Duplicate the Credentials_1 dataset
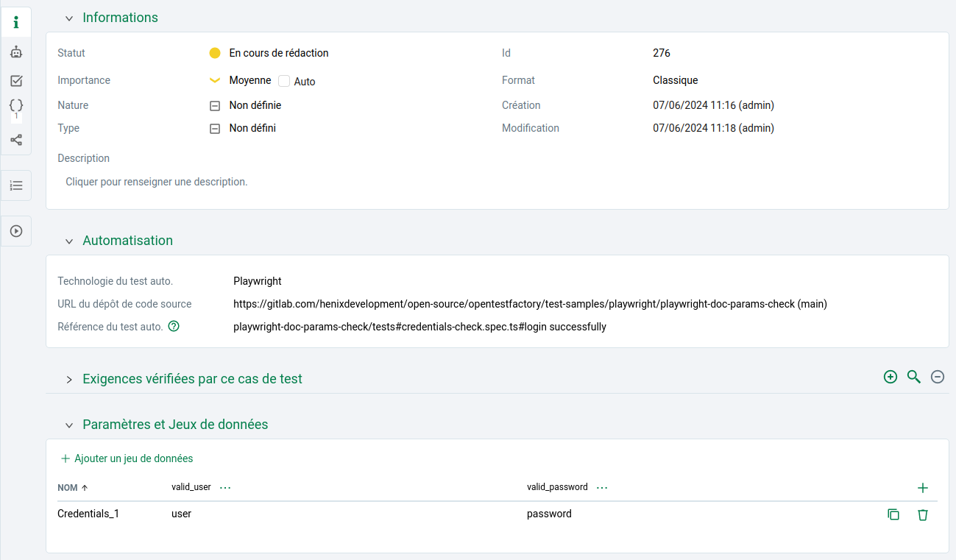The width and height of the screenshot is (956, 560). click(893, 515)
